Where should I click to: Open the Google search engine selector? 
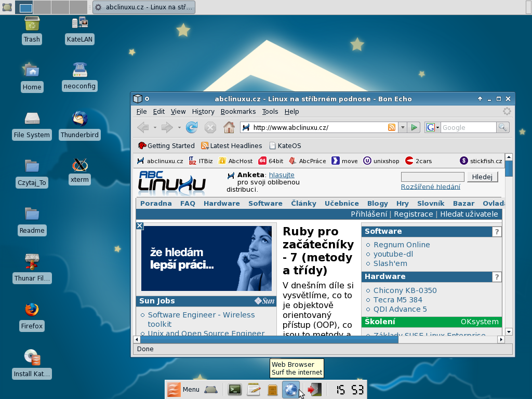pyautogui.click(x=433, y=128)
